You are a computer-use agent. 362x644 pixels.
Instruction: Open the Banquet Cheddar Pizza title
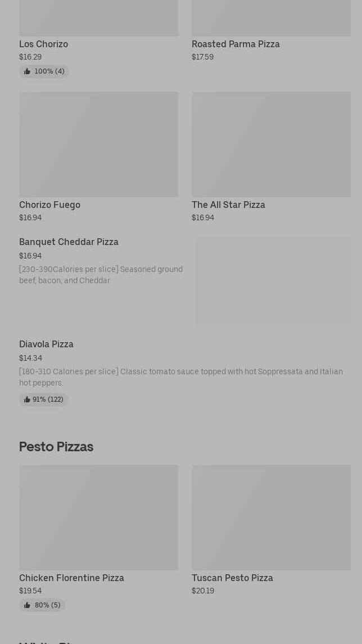[69, 242]
